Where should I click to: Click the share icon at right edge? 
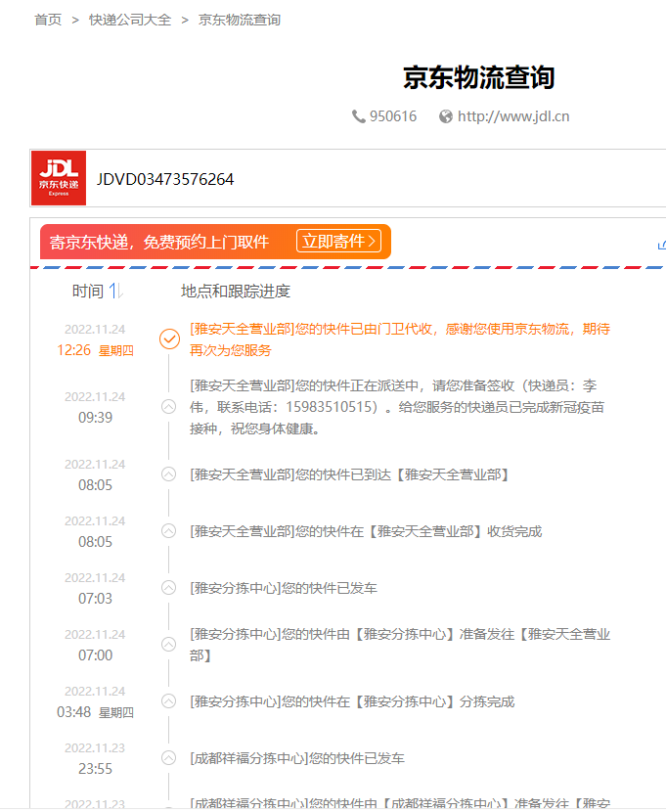pyautogui.click(x=662, y=245)
